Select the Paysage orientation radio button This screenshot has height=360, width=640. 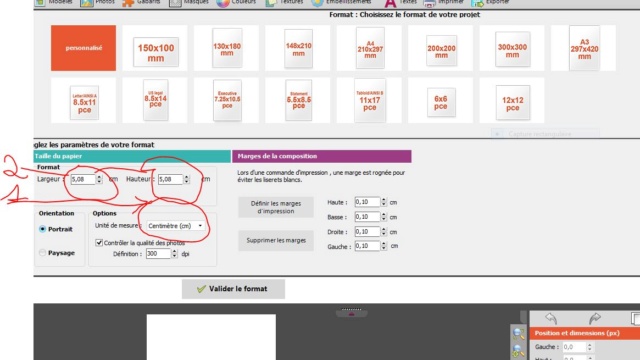[42, 253]
